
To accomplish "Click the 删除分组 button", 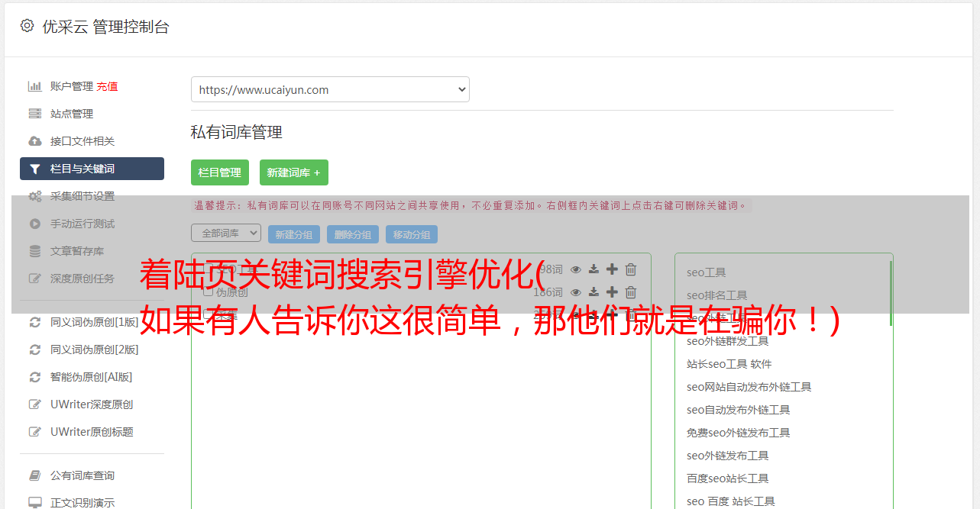I will click(x=353, y=234).
